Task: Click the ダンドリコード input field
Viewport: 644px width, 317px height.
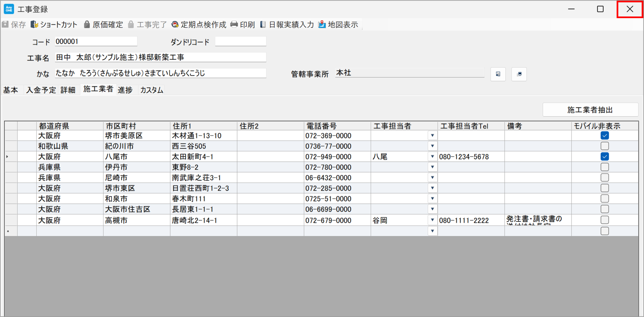Action: point(240,42)
